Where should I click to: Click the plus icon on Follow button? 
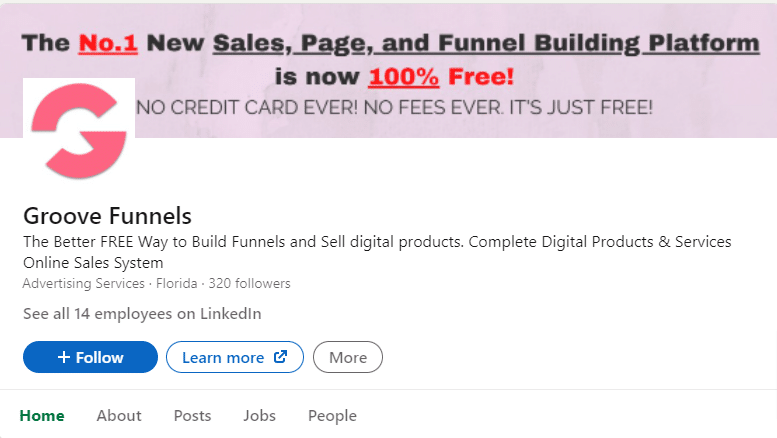tap(63, 357)
